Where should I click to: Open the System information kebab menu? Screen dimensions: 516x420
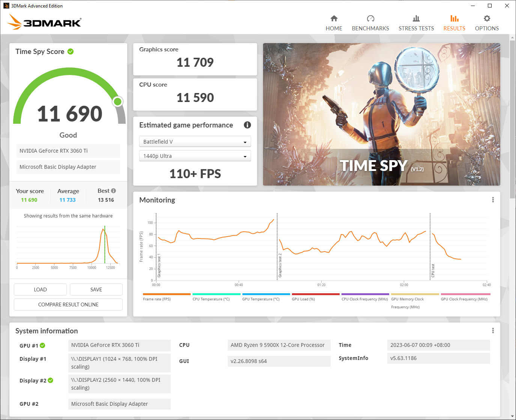[493, 330]
